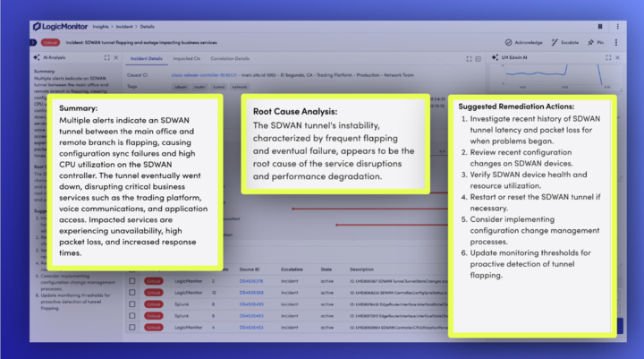Expand the side navigation arrow toggle
The height and width of the screenshot is (359, 644).
pos(33,42)
